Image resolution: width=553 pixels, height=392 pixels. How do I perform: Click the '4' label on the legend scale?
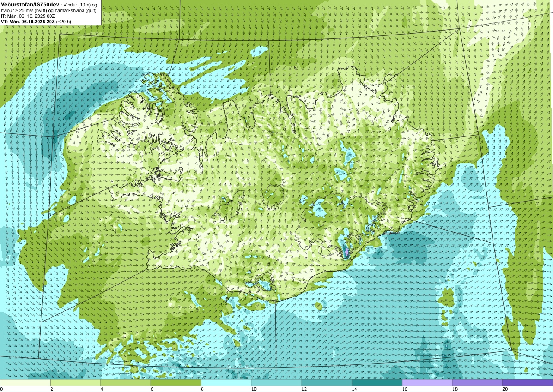coord(102,389)
